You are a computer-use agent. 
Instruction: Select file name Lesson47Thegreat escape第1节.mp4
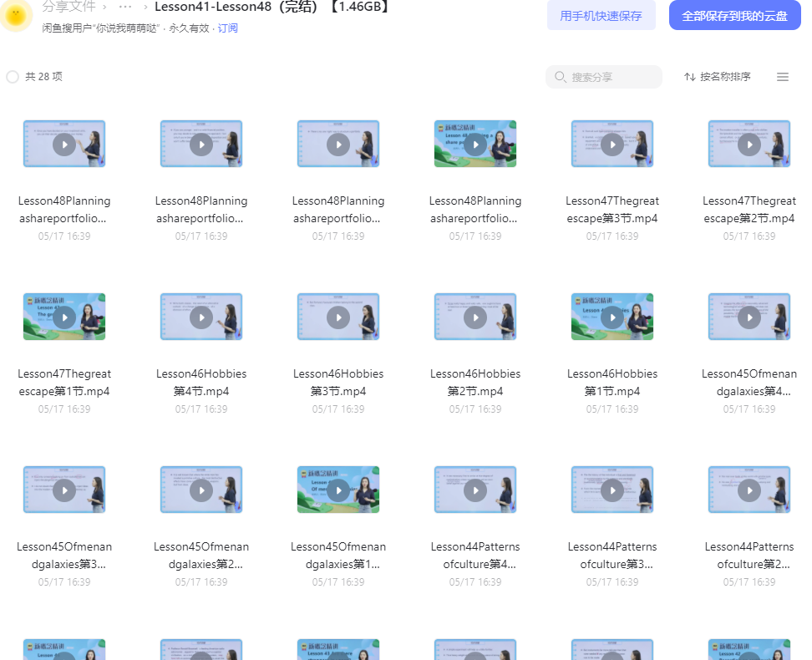click(x=64, y=383)
